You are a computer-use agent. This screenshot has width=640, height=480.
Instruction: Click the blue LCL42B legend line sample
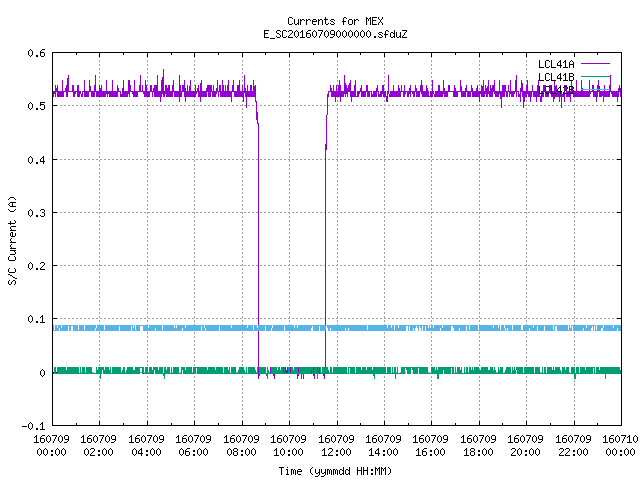pyautogui.click(x=595, y=89)
